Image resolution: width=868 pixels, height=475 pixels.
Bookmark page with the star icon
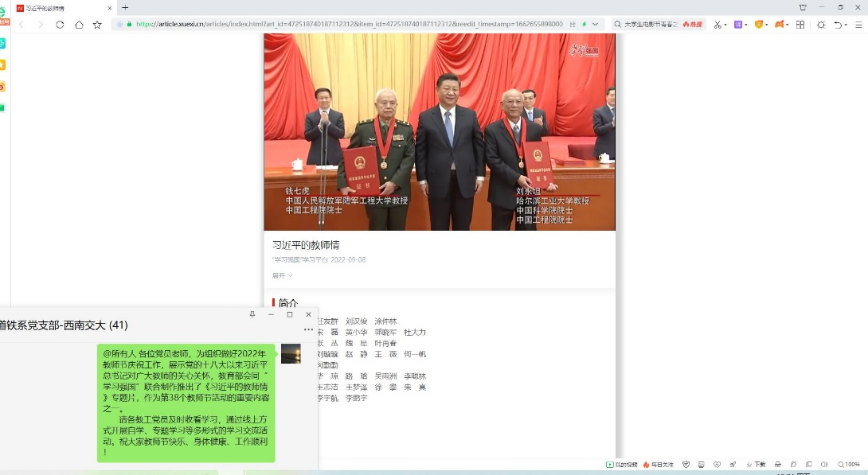point(97,25)
